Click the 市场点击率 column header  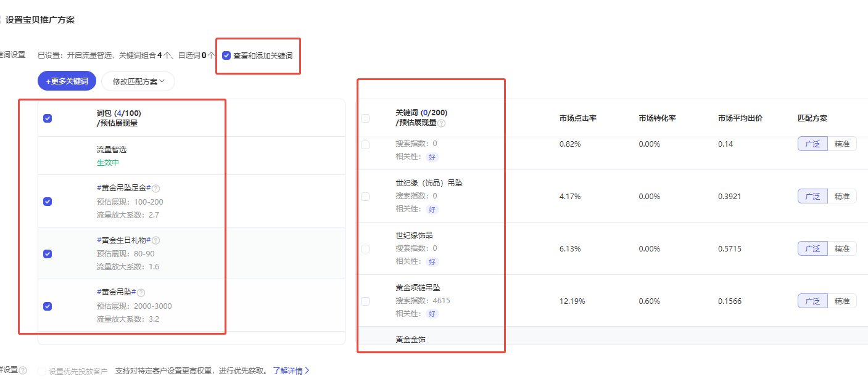click(577, 118)
